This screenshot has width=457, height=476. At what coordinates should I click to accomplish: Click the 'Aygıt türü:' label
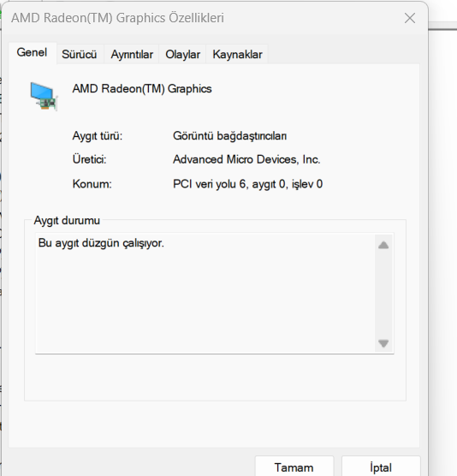[98, 136]
